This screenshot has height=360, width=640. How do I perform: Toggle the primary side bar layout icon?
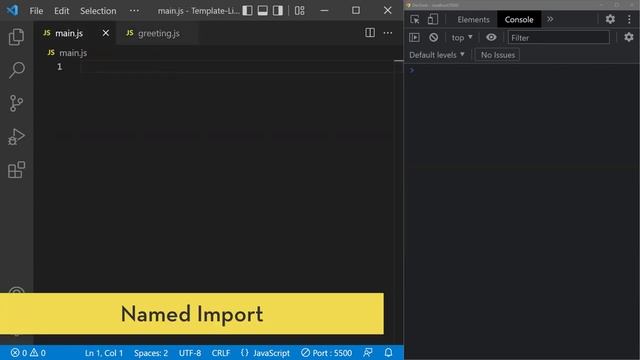coord(247,11)
